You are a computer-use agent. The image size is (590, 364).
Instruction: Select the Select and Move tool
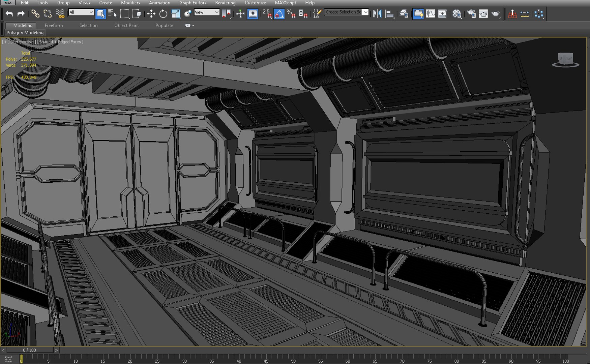click(151, 14)
